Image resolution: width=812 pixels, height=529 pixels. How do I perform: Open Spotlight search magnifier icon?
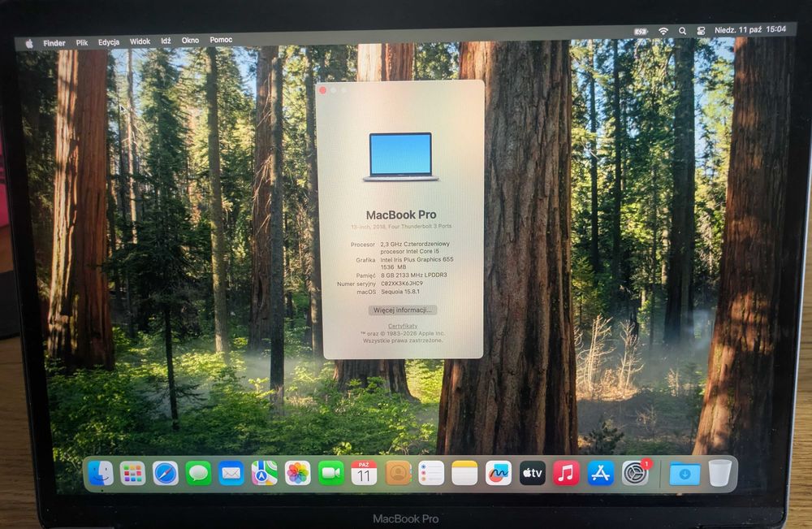coord(683,31)
